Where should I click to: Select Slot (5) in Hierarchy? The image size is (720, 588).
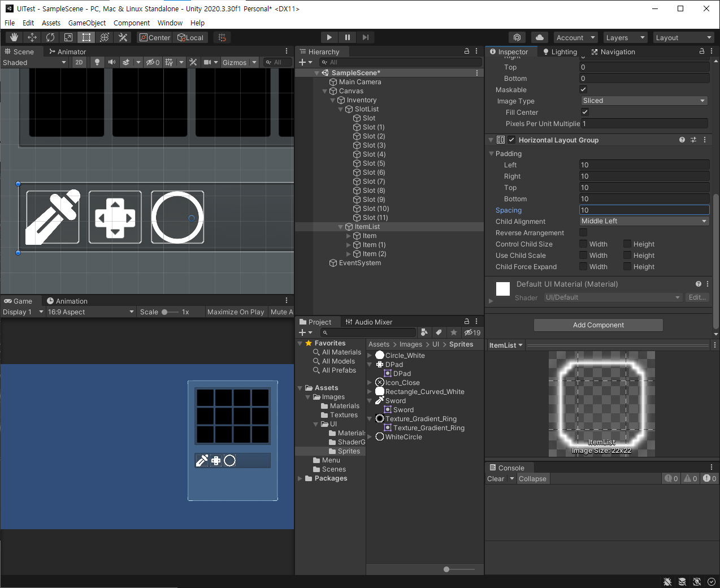pos(374,163)
